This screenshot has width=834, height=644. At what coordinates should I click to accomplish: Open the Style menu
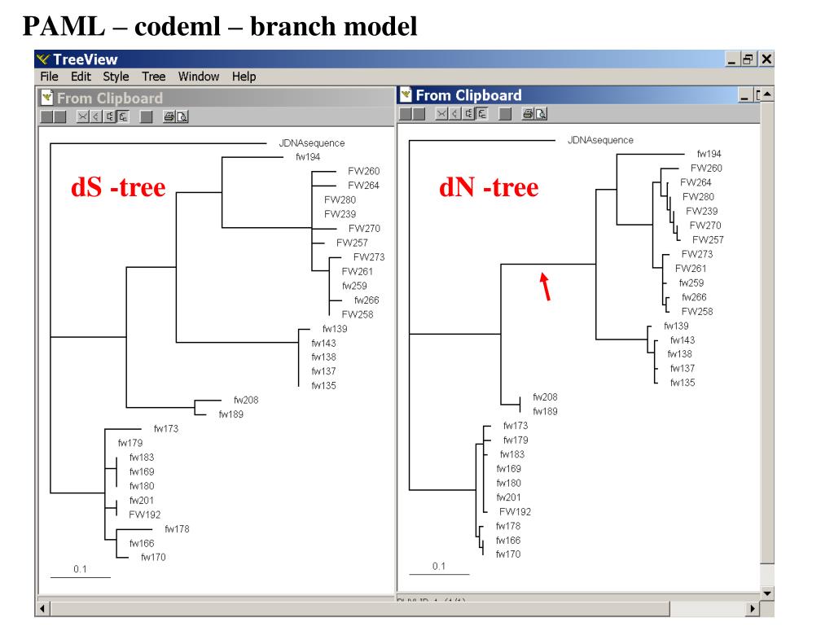coord(116,77)
